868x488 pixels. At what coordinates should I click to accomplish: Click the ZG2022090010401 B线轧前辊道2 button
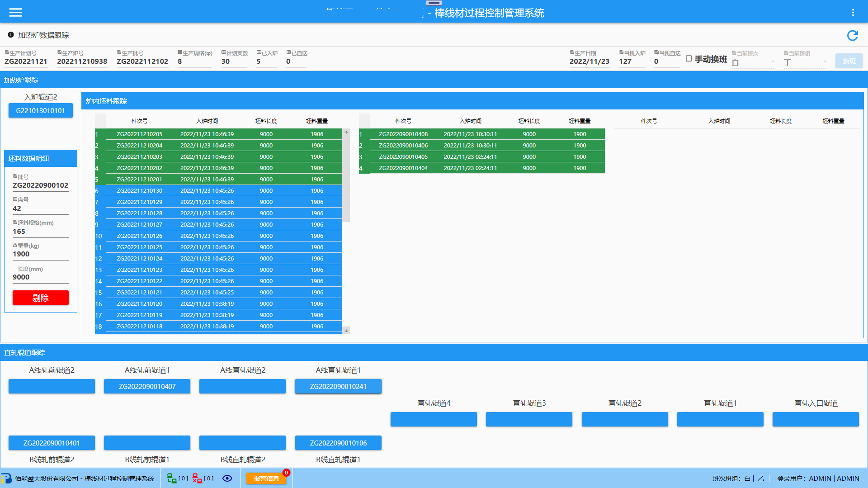[x=52, y=443]
